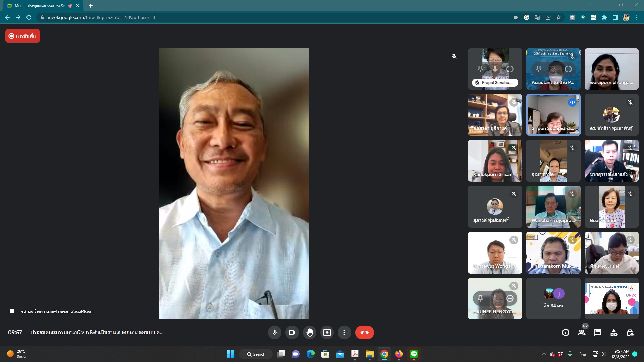
Task: Turn off the camera button
Action: click(292, 333)
